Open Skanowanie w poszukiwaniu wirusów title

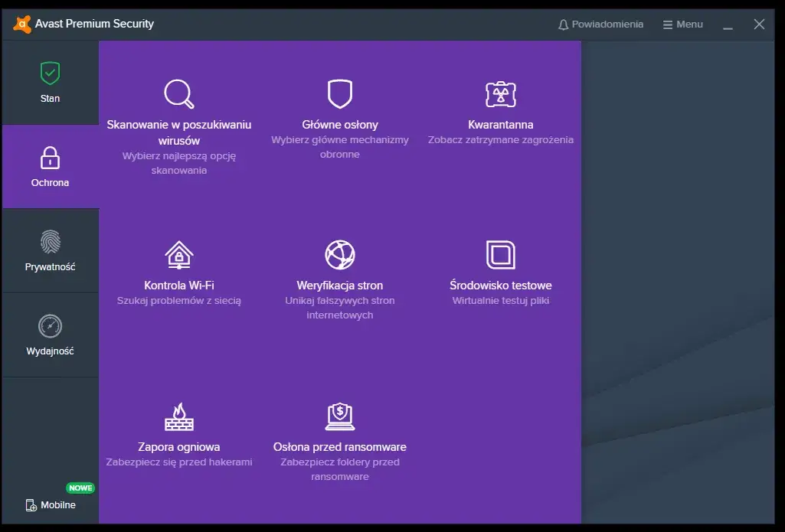click(x=178, y=132)
